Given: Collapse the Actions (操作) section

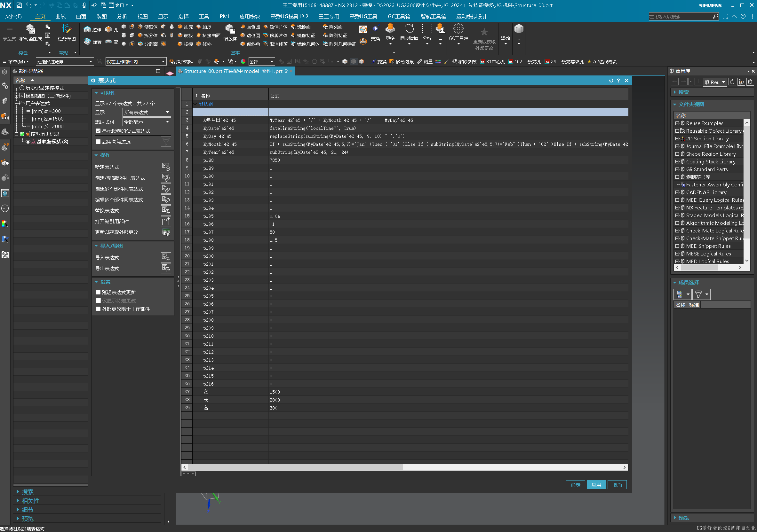Looking at the screenshot, I should tap(96, 155).
